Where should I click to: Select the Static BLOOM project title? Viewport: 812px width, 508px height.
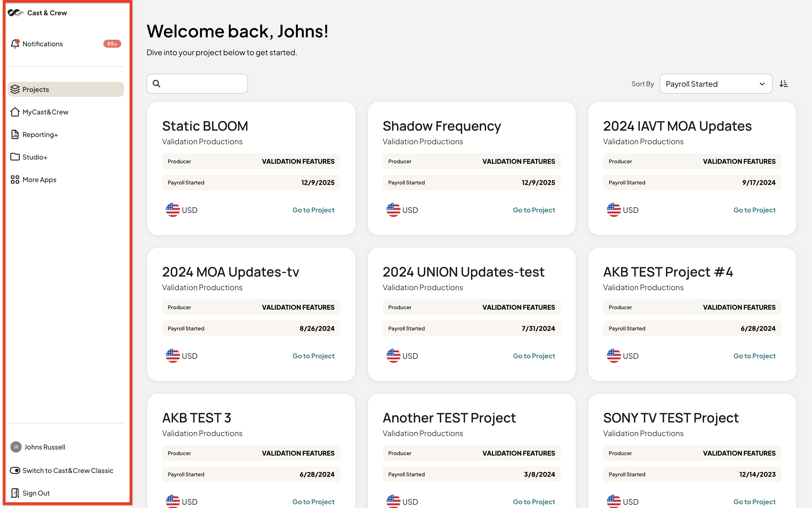tap(205, 126)
